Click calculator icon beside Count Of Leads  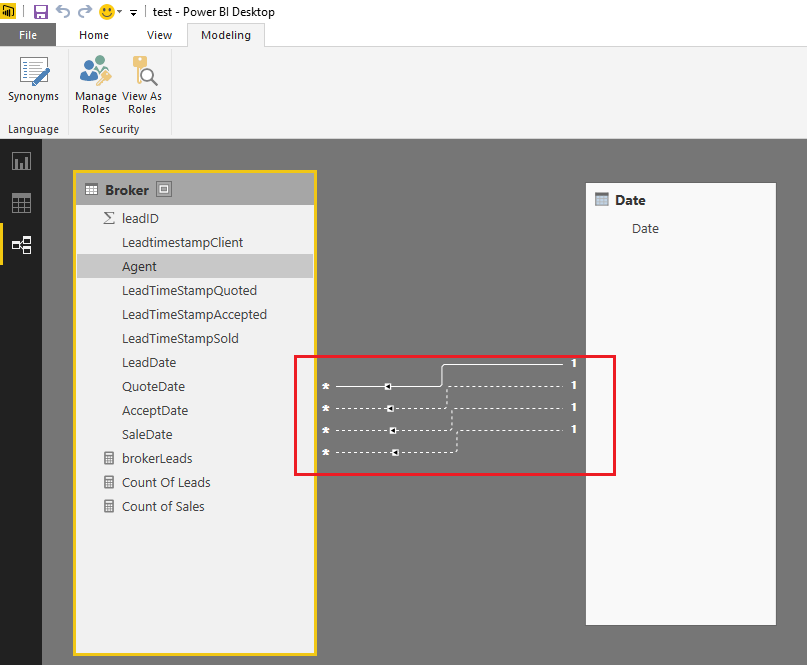(x=109, y=482)
